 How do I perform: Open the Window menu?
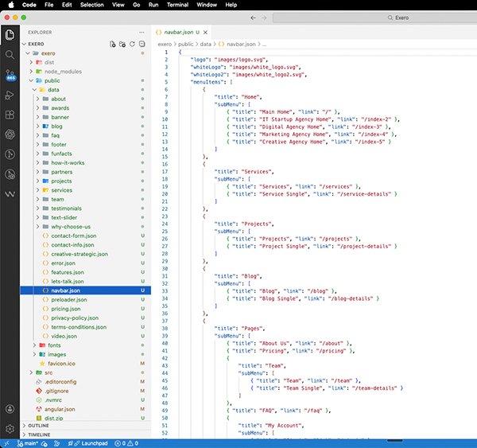(x=207, y=5)
